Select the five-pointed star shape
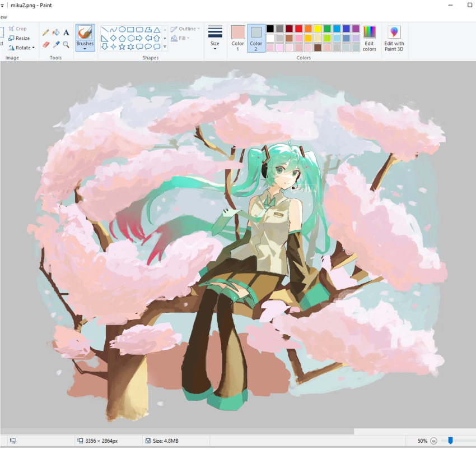The height and width of the screenshot is (449, 476). pos(121,47)
